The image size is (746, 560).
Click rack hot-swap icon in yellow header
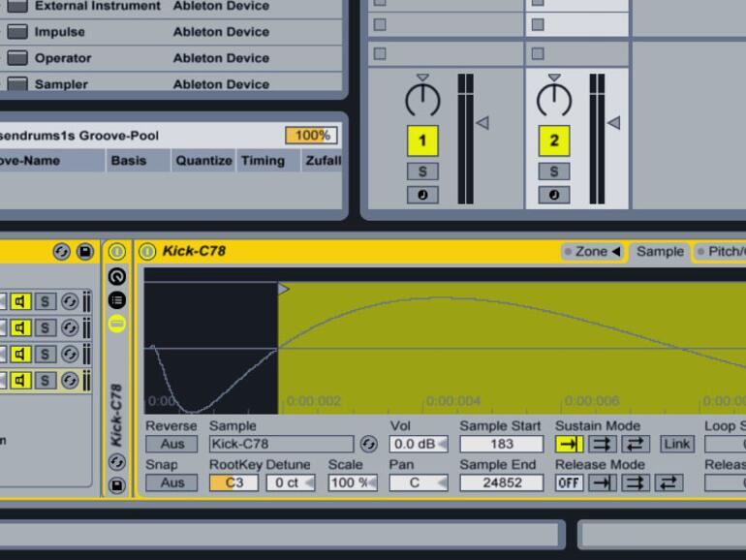click(x=61, y=252)
